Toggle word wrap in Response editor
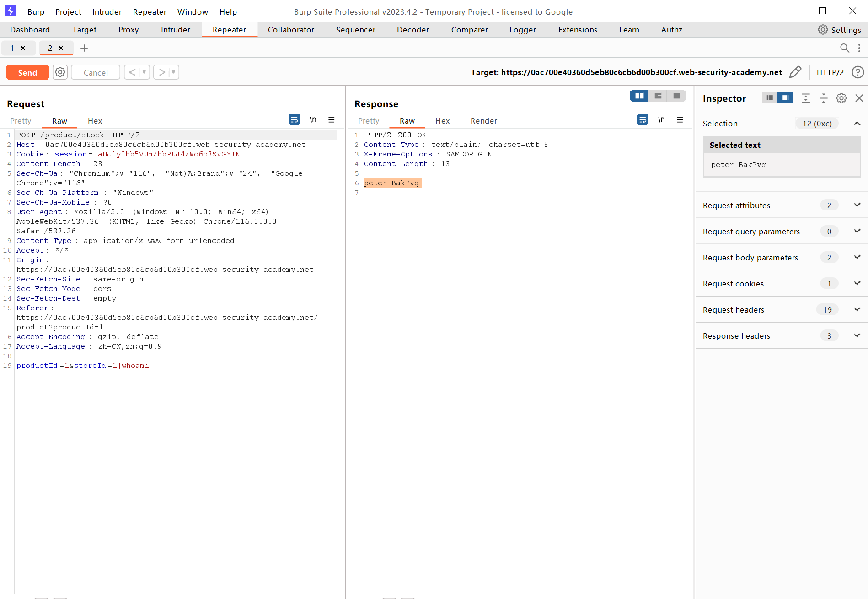This screenshot has height=599, width=868. [x=643, y=119]
